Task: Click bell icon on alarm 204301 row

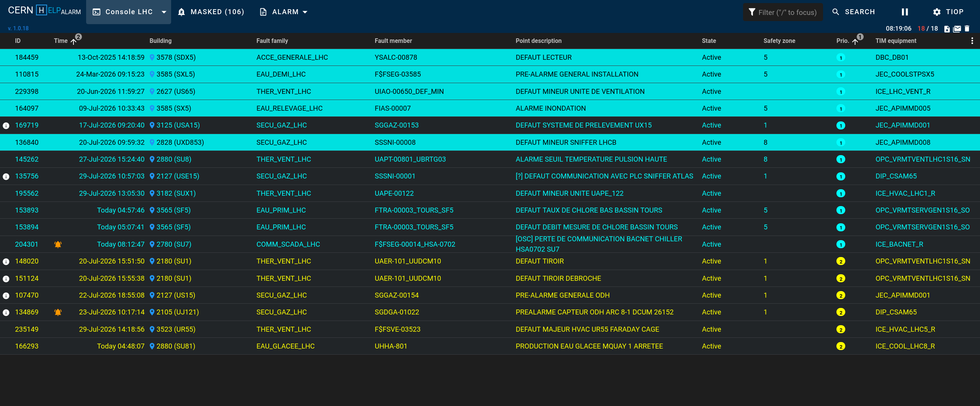Action: (x=58, y=244)
